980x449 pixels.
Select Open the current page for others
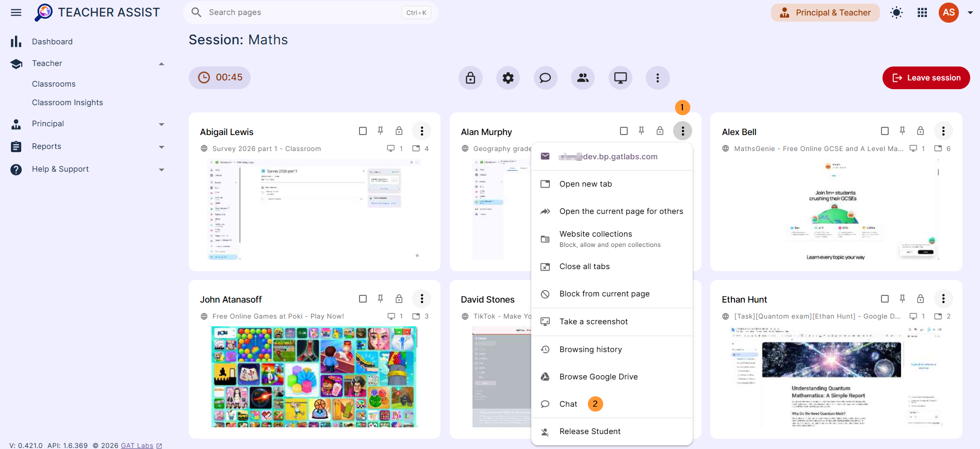pyautogui.click(x=612, y=211)
